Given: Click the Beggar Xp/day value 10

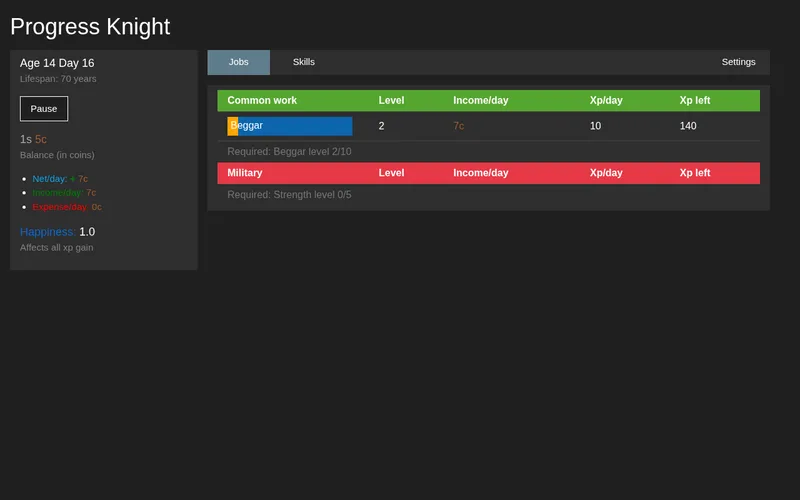Looking at the screenshot, I should click(x=595, y=126).
